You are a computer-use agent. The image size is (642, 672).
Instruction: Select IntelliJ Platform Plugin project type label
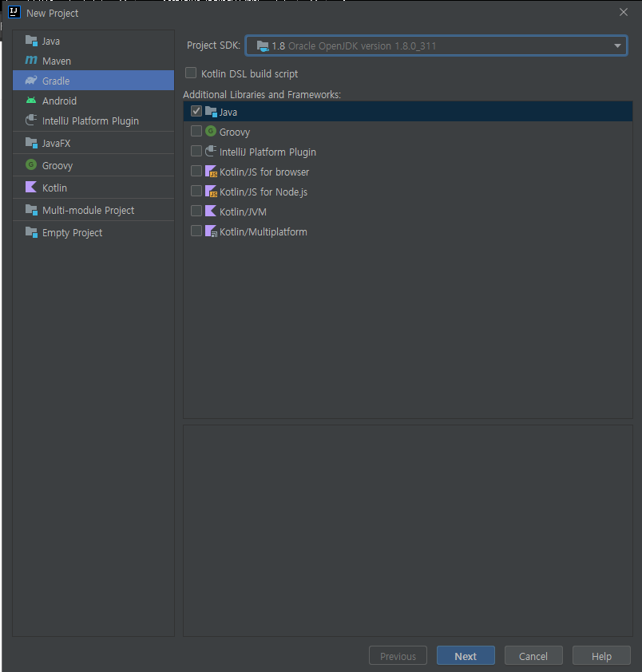(90, 121)
